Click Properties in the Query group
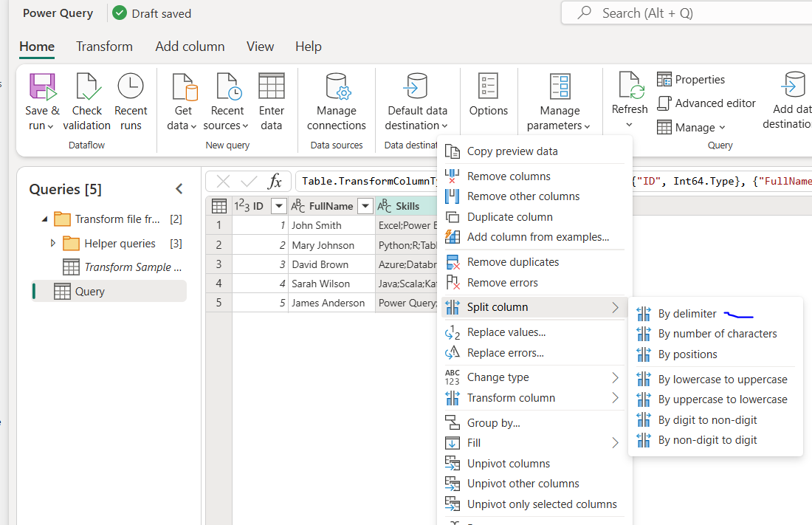Viewport: 812px width, 525px height. pyautogui.click(x=691, y=80)
